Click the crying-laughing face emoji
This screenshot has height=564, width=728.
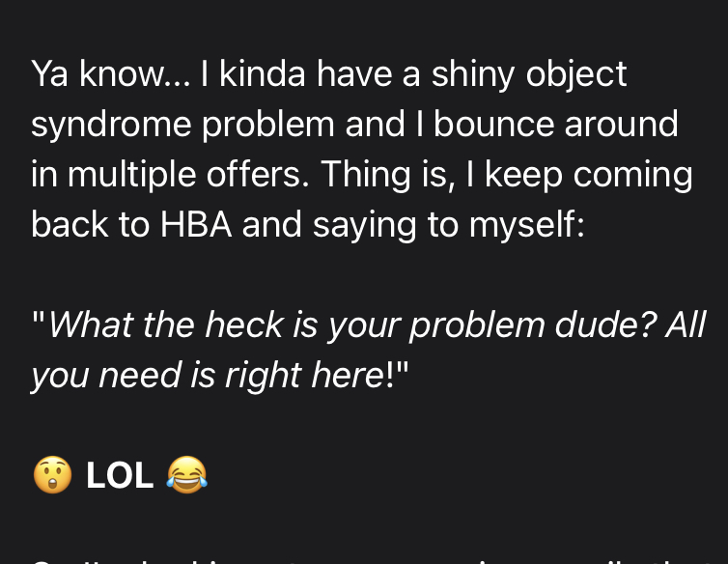[186, 475]
